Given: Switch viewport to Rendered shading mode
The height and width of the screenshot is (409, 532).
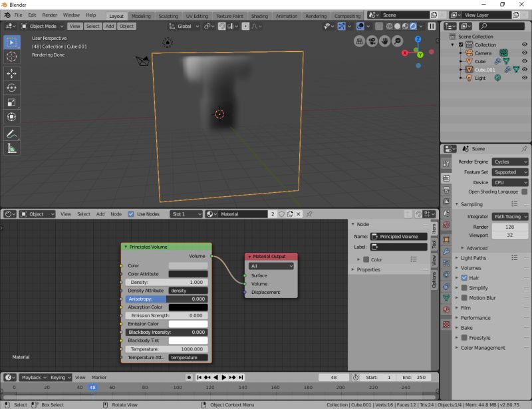Looking at the screenshot, I should click(413, 26).
